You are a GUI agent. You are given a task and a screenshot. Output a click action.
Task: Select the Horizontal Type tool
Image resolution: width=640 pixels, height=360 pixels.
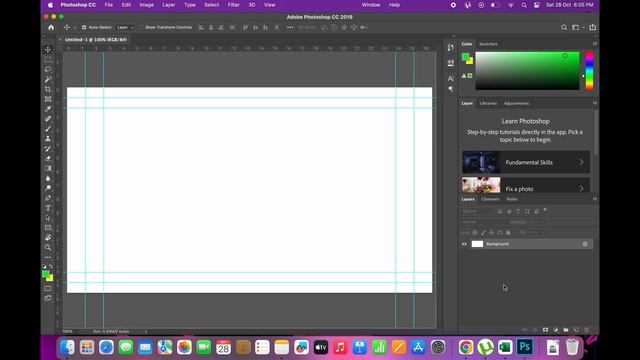(x=48, y=208)
